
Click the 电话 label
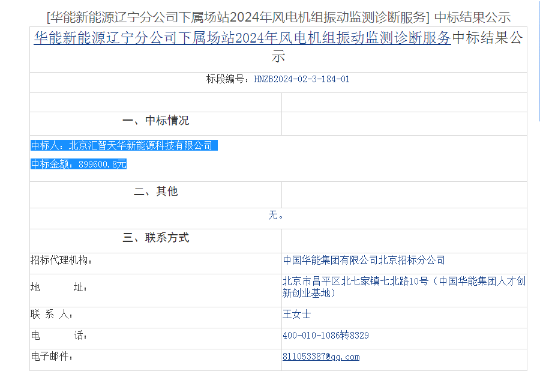[x=59, y=336]
